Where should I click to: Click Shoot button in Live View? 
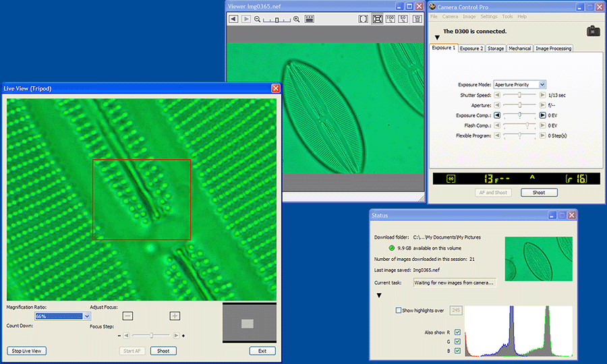coord(163,351)
